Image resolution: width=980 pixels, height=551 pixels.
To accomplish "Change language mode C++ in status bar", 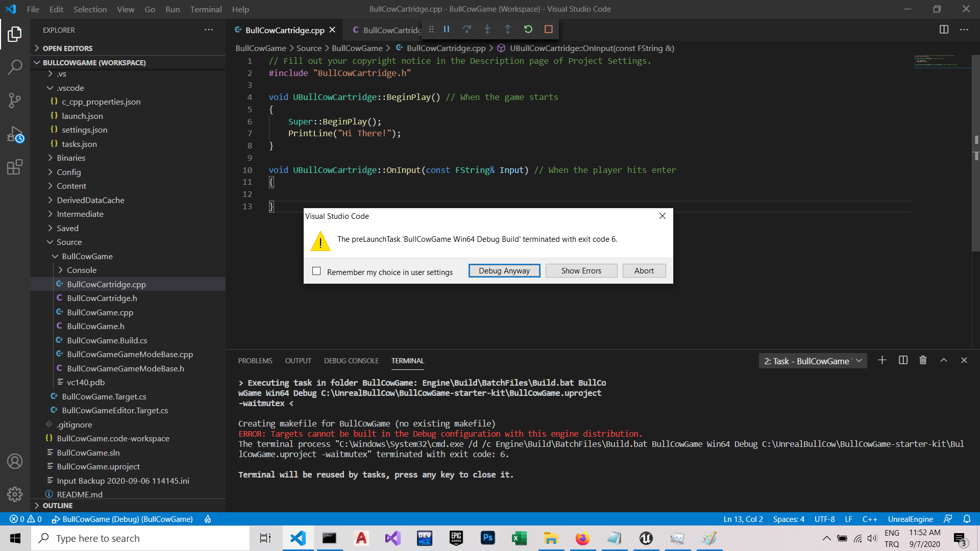I will click(870, 519).
